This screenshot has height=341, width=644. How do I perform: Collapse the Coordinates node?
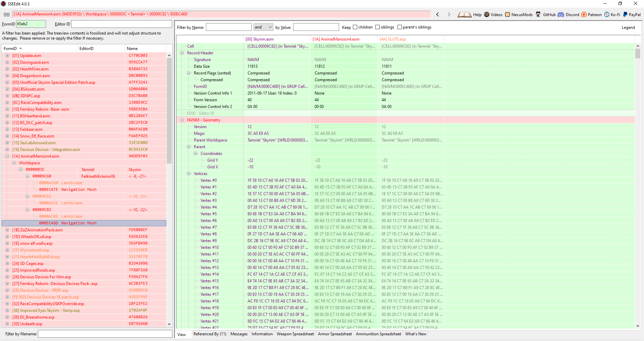196,154
